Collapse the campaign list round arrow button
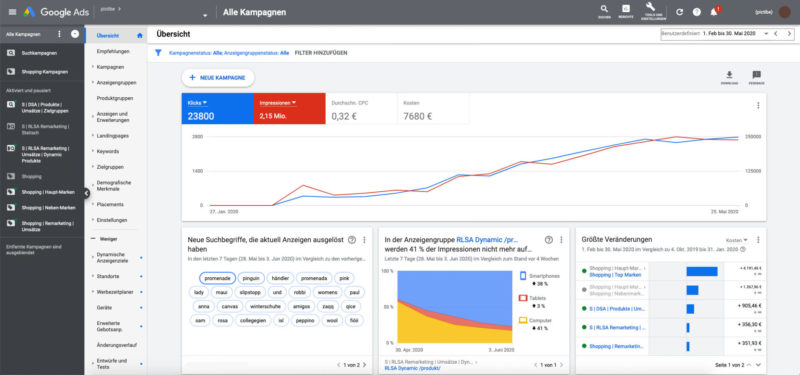This screenshot has height=375, width=800. pyautogui.click(x=75, y=34)
